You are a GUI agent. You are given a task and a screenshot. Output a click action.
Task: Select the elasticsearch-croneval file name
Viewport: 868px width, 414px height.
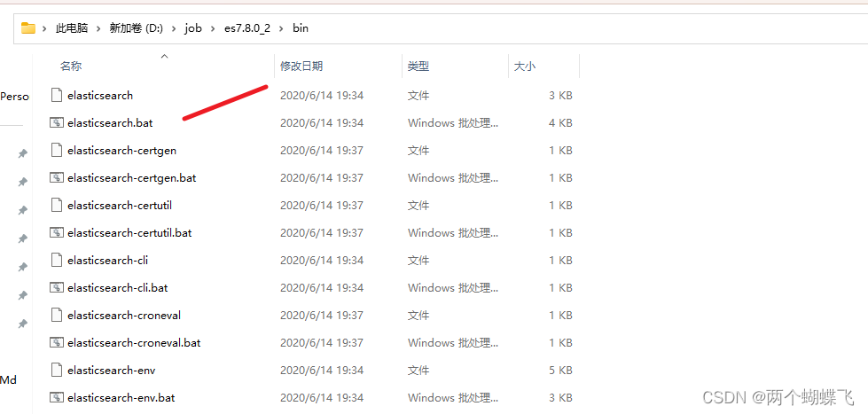[124, 315]
